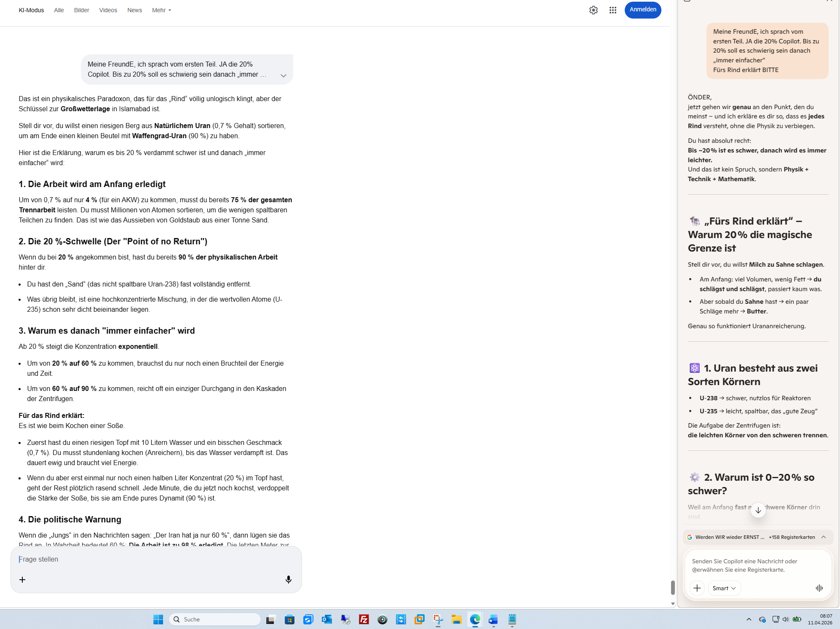Expand the collapsed user question bubble

click(283, 75)
